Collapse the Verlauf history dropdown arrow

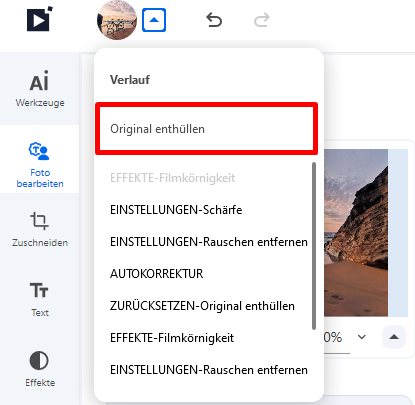(x=154, y=20)
